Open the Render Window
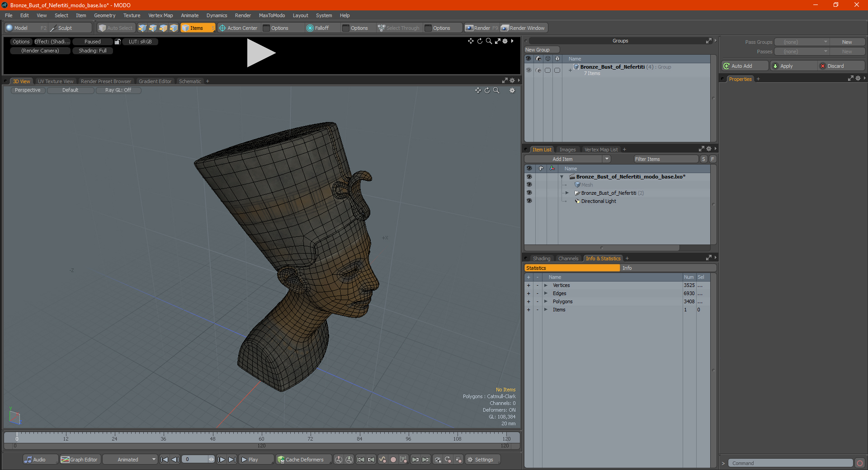This screenshot has width=868, height=470. (524, 28)
